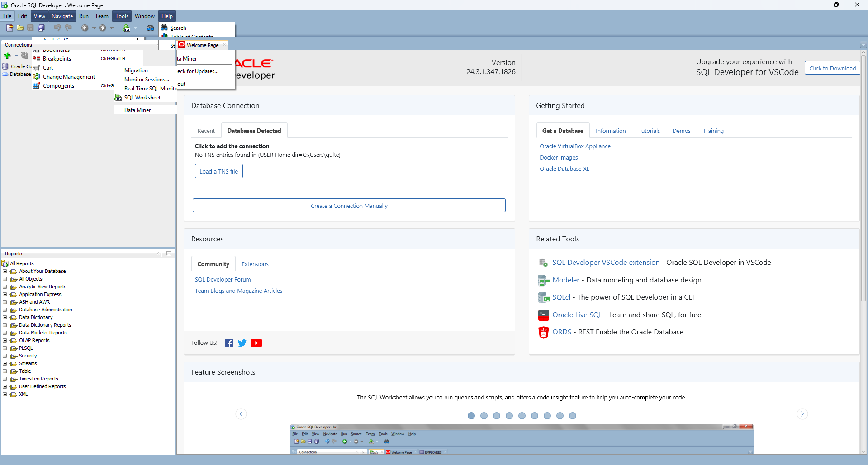Click the SQL Developer VSCode extension icon

tap(543, 263)
